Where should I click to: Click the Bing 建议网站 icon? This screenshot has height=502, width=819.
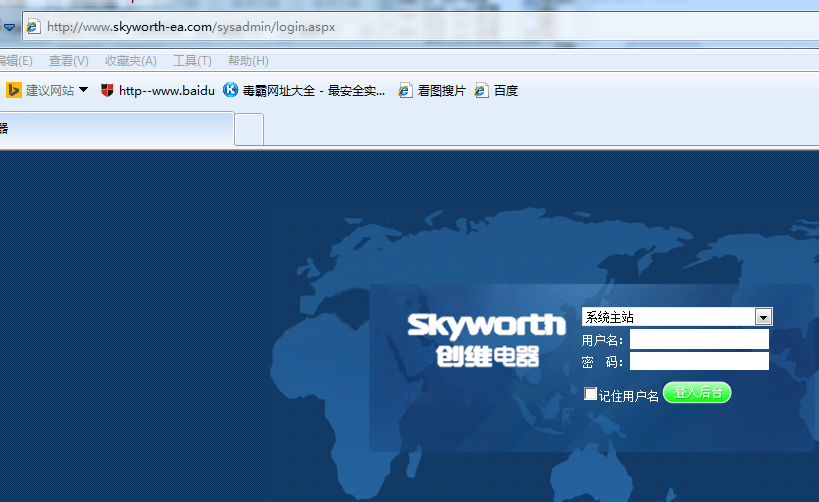pyautogui.click(x=14, y=90)
